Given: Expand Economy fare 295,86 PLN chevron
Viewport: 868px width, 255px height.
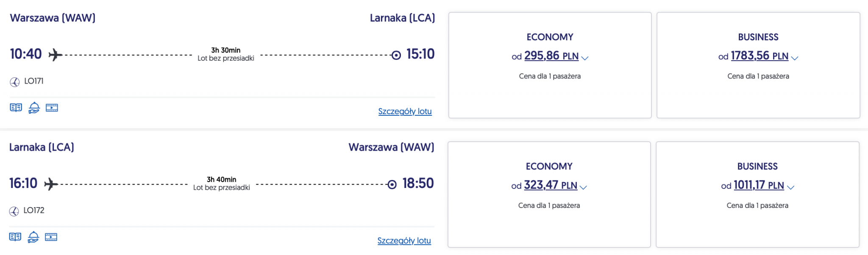Looking at the screenshot, I should coord(585,58).
